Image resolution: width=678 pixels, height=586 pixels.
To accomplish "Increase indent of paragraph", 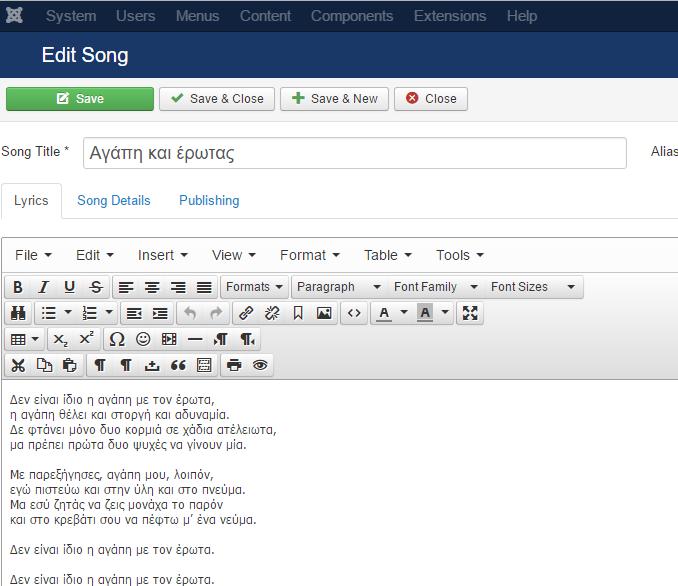I will [x=160, y=313].
